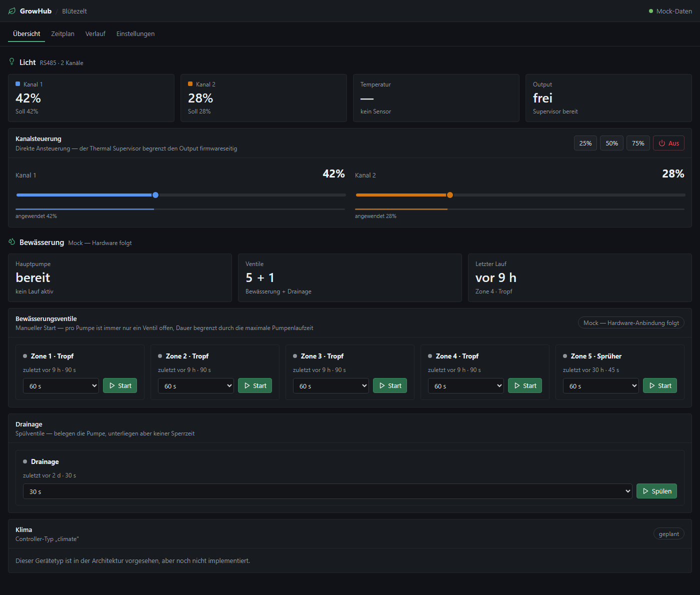Click the Kanalsteuerung heading
Viewport: 700px width, 595px height.
(38, 139)
